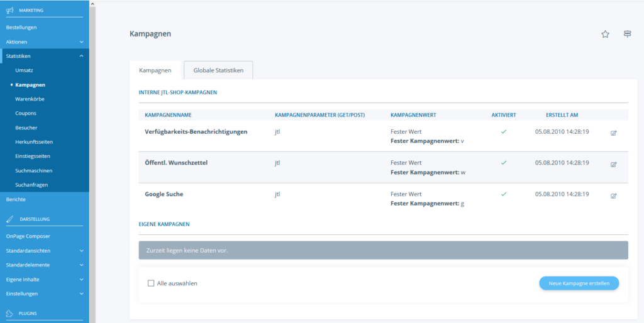This screenshot has height=323, width=644.
Task: Expand the Aktionen menu
Action: pyautogui.click(x=82, y=41)
